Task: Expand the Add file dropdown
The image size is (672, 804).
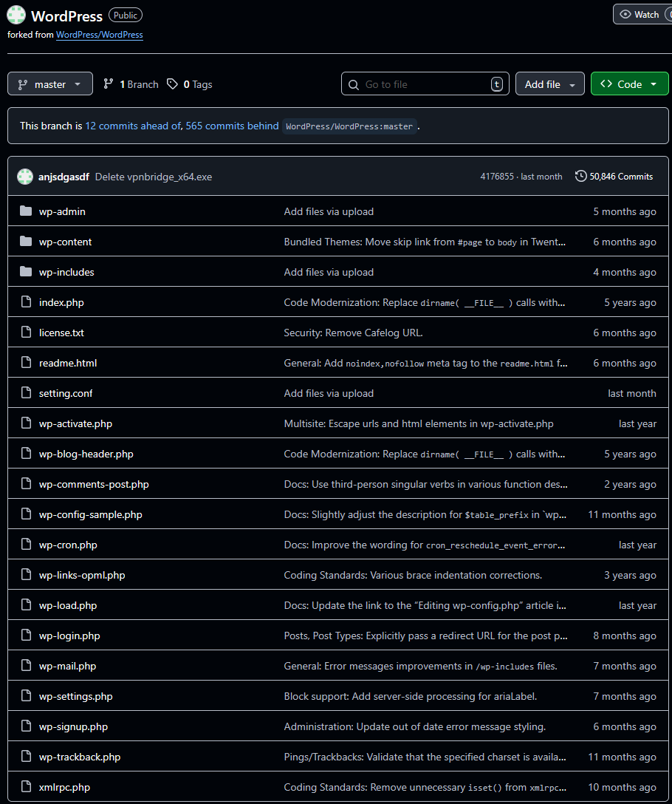Action: tap(550, 84)
